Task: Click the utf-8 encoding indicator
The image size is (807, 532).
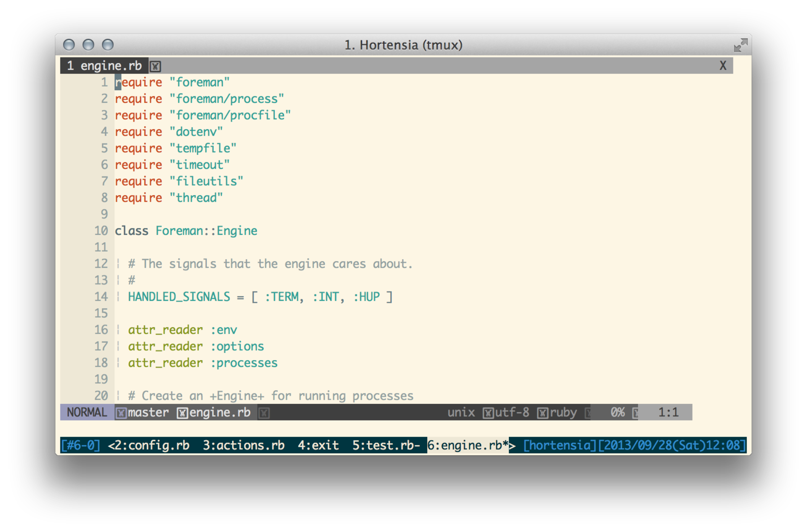Action: [512, 412]
